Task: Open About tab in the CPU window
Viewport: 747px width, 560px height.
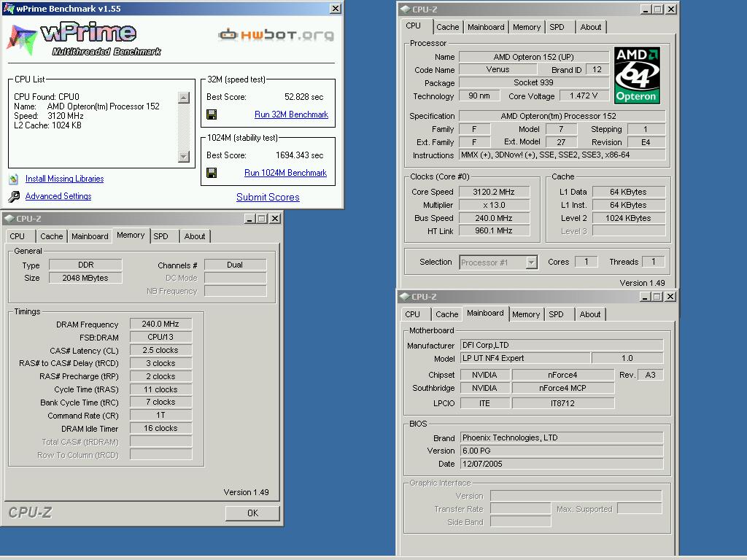Action: [x=591, y=27]
